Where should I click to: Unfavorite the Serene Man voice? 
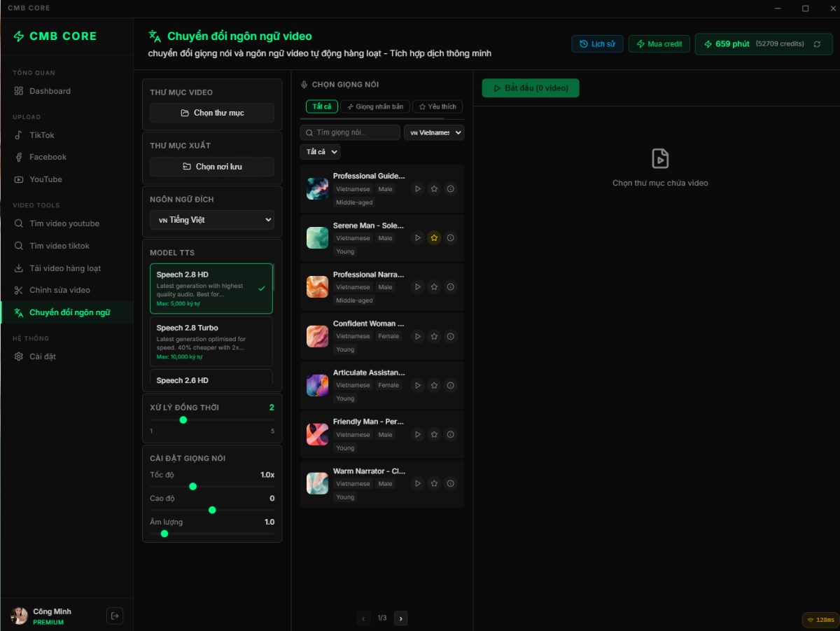point(434,237)
